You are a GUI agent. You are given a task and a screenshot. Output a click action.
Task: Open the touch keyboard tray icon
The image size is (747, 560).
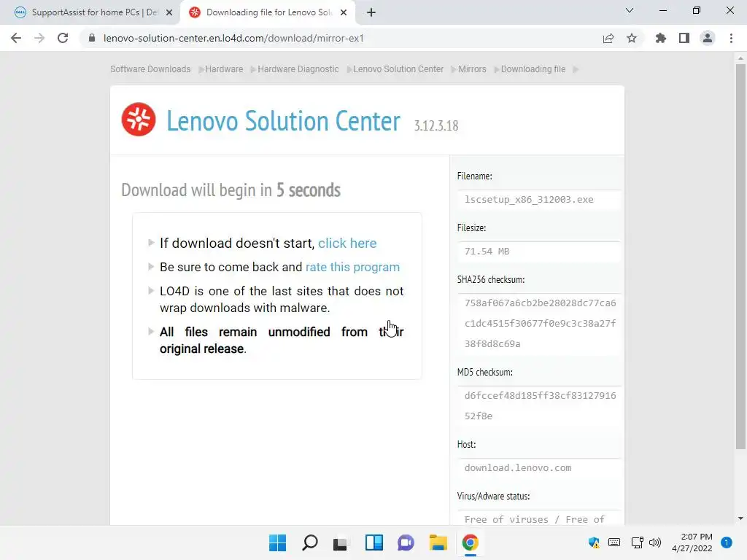(x=614, y=542)
